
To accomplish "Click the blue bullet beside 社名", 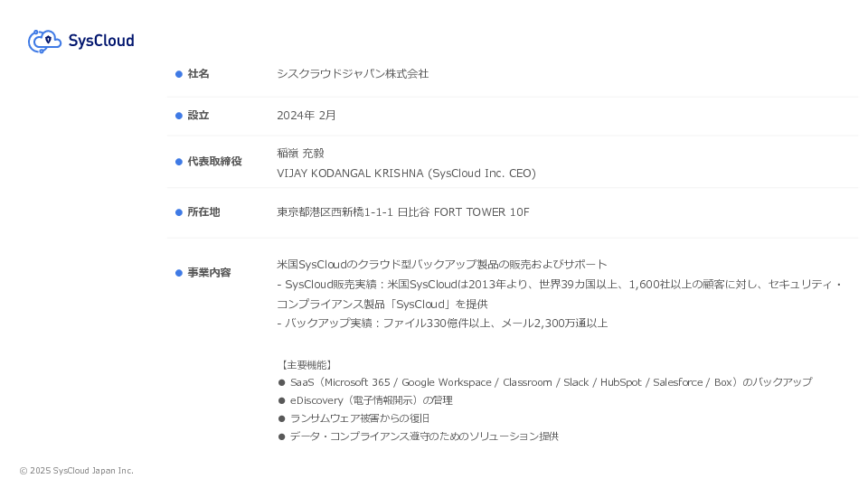I will pyautogui.click(x=179, y=74).
